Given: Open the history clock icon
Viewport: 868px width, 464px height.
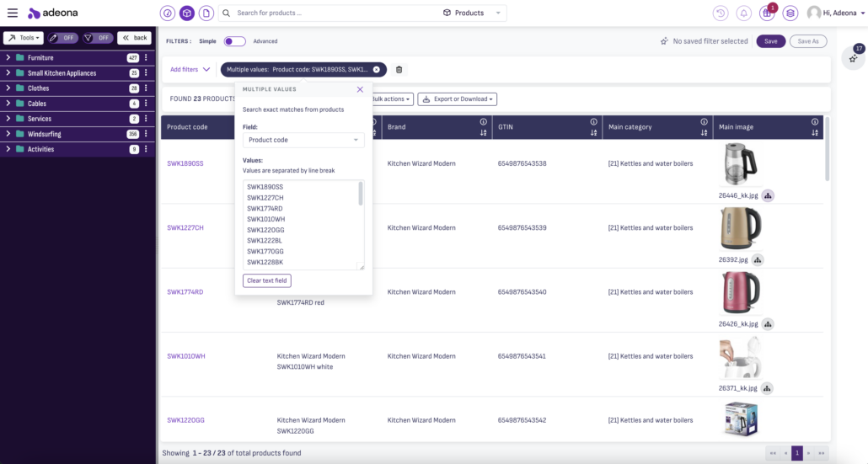Looking at the screenshot, I should (x=721, y=13).
